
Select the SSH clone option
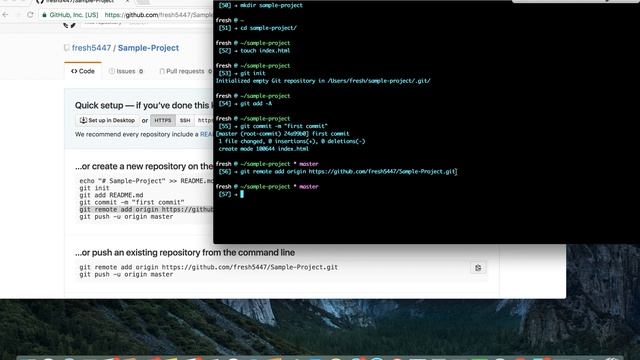(x=185, y=120)
